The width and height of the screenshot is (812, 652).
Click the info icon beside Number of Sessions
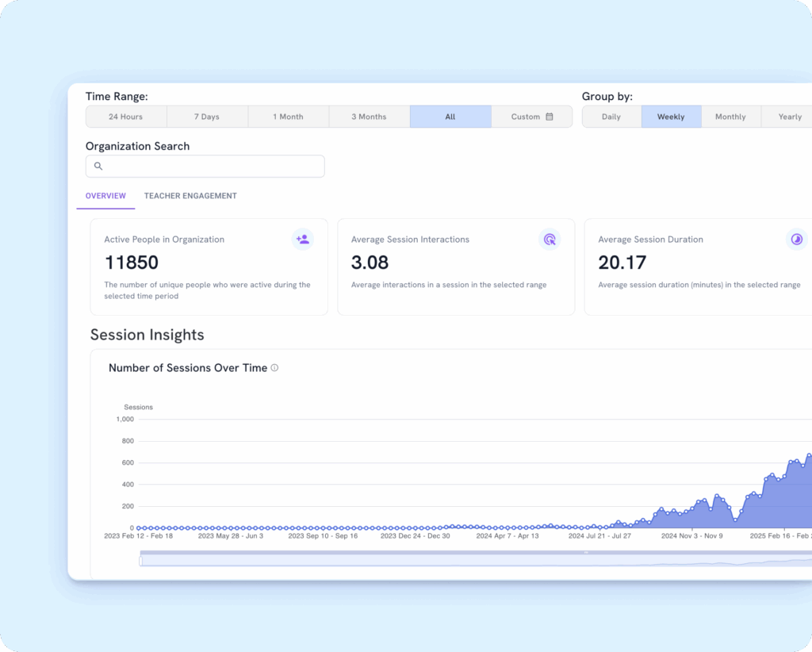pyautogui.click(x=274, y=368)
